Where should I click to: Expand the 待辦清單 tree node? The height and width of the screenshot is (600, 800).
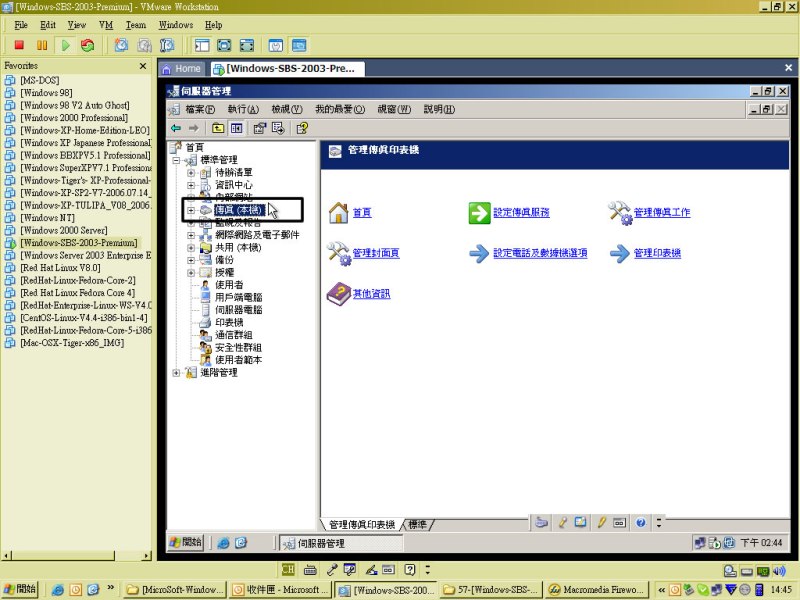[191, 172]
